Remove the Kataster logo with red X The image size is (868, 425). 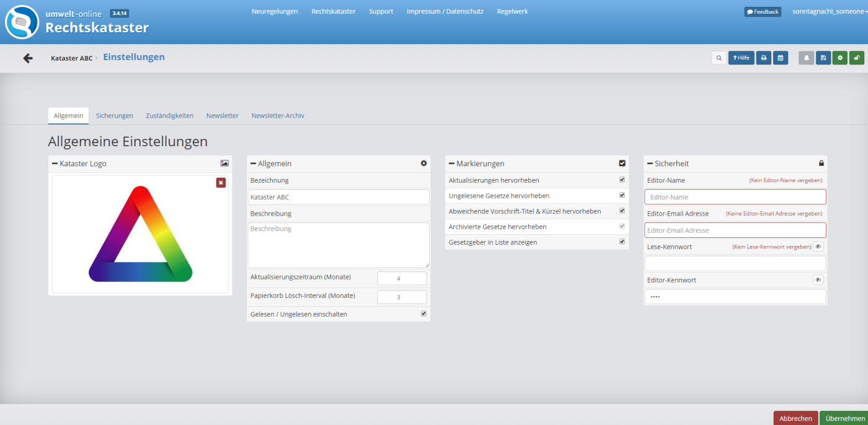coord(221,183)
